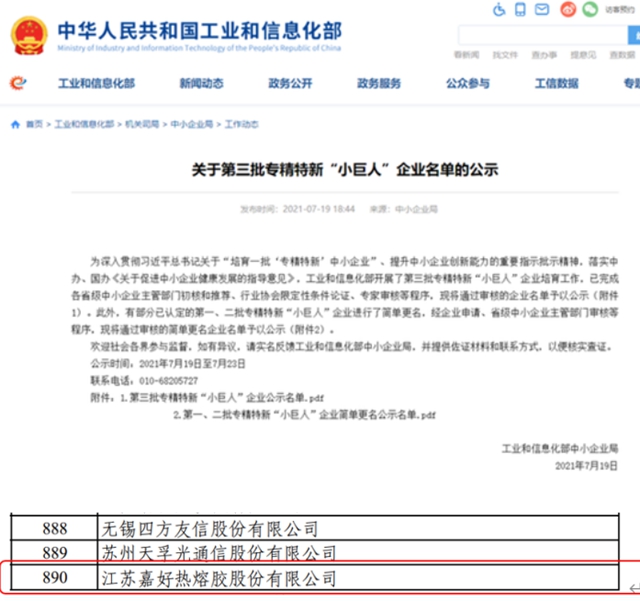Open the 新闻动态 navigation menu

(202, 83)
